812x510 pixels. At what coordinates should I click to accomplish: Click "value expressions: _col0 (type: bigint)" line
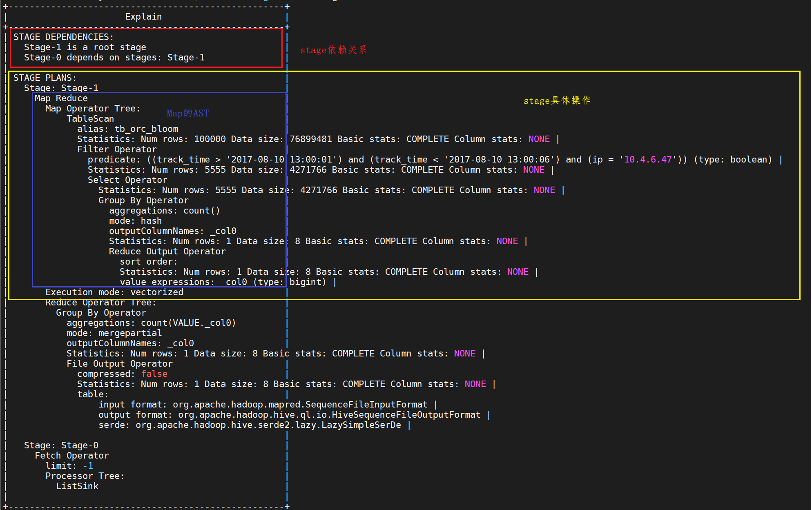tap(223, 282)
